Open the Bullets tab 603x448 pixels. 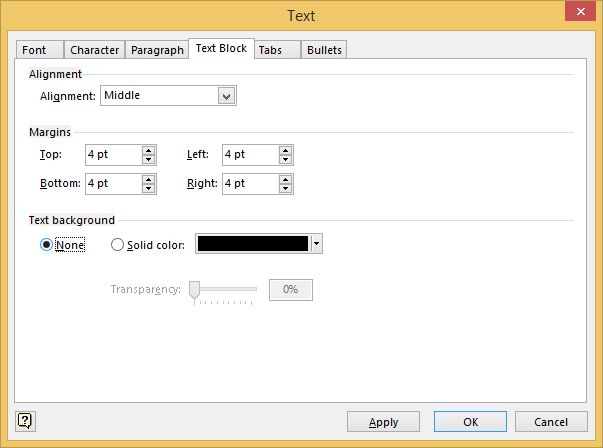(x=324, y=50)
